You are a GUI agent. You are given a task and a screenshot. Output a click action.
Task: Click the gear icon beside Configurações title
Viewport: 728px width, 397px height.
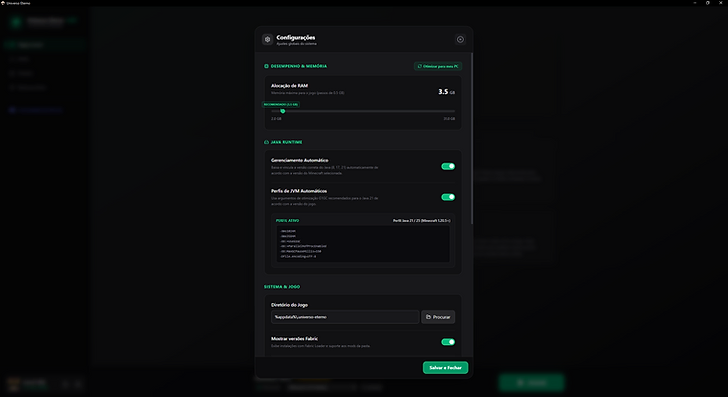coord(267,39)
